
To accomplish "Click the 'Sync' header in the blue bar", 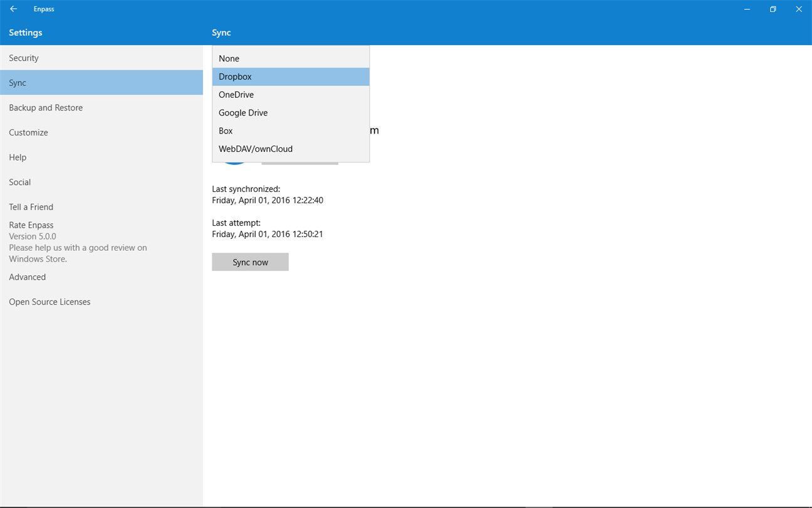I will [221, 33].
